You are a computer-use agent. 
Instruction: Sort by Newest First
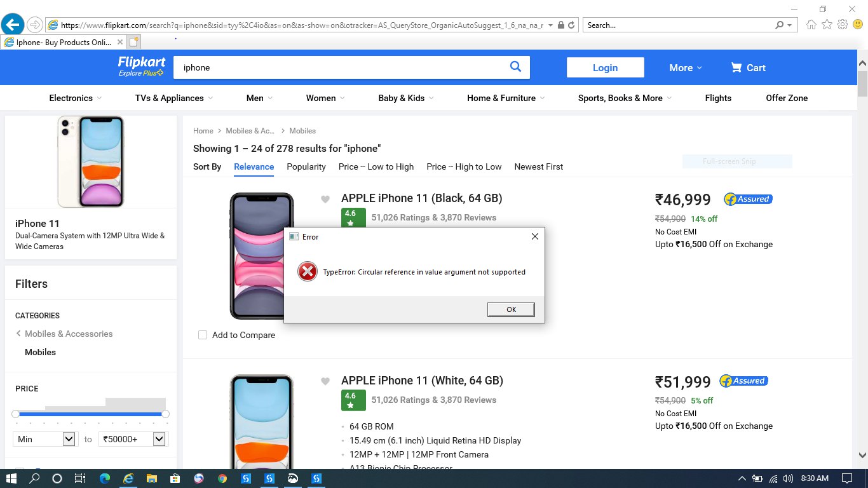click(539, 166)
